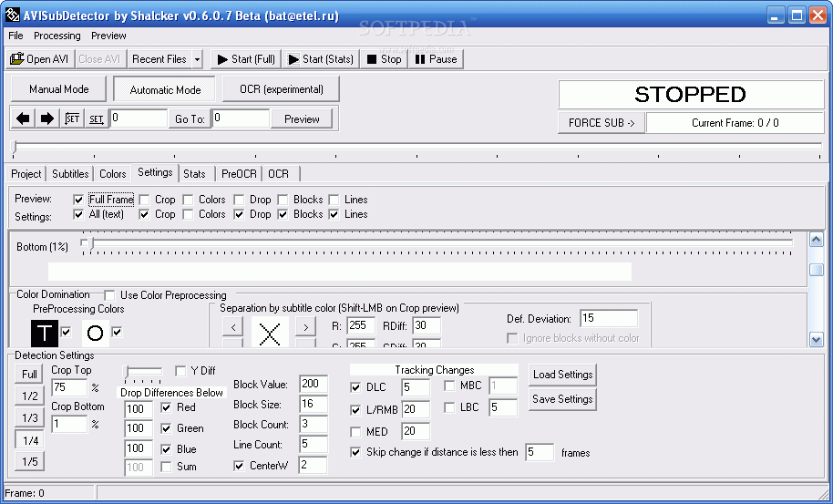This screenshot has height=504, width=833.
Task: Switch to the Stats tab
Action: (194, 174)
